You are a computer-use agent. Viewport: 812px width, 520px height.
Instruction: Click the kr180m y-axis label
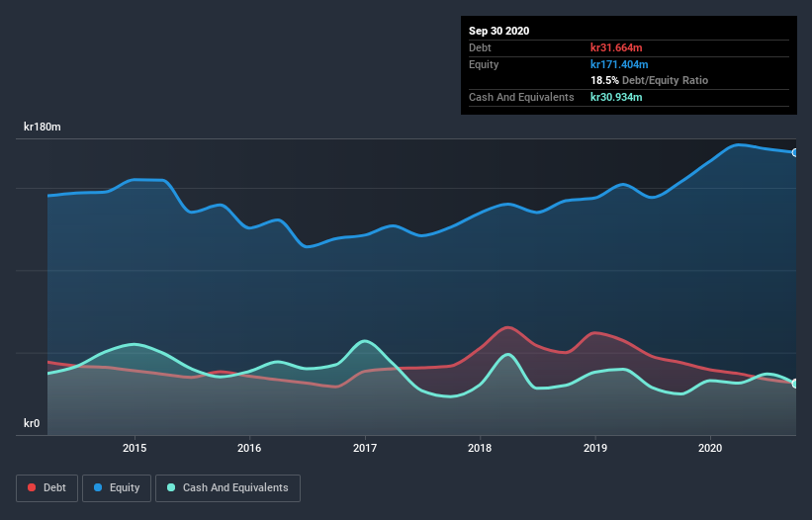click(x=43, y=127)
